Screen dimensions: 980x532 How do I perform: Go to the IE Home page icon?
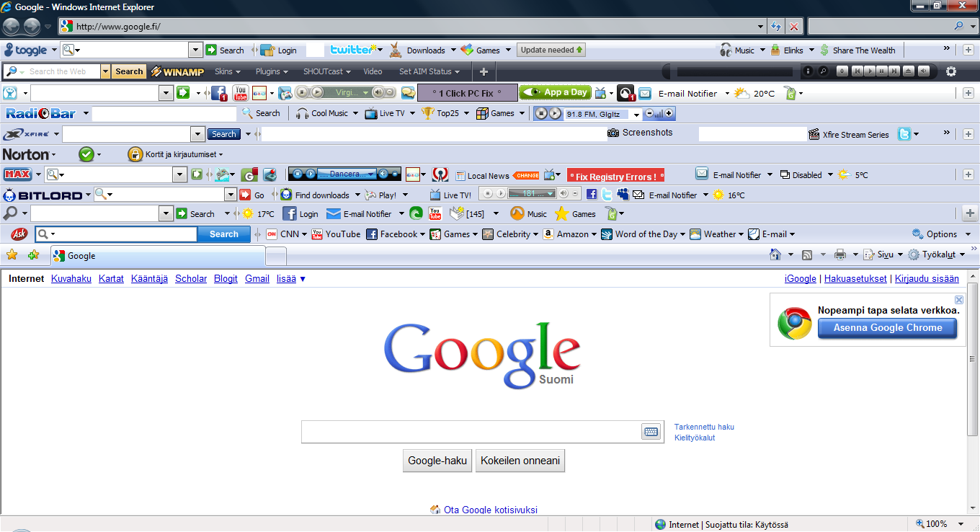point(775,254)
